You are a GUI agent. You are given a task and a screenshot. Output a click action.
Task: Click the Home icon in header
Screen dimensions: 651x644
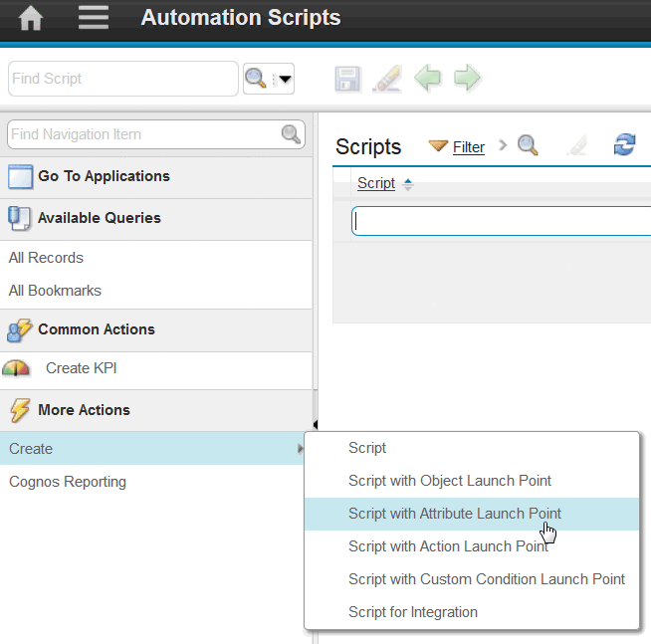coord(30,18)
